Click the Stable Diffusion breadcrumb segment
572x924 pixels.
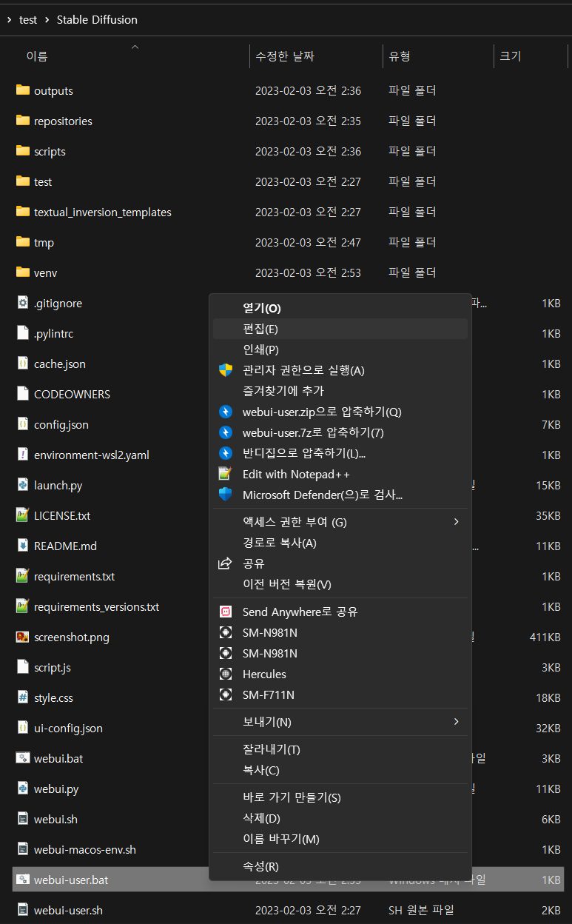[x=97, y=20]
